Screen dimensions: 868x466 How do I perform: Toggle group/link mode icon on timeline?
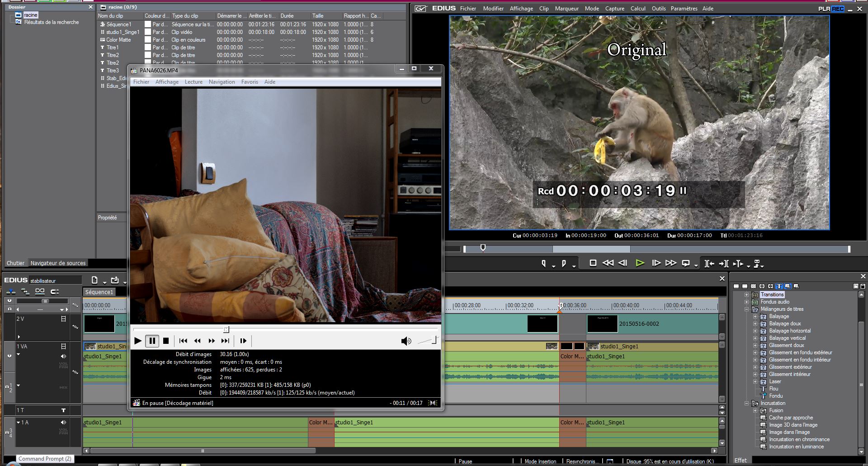tap(55, 291)
